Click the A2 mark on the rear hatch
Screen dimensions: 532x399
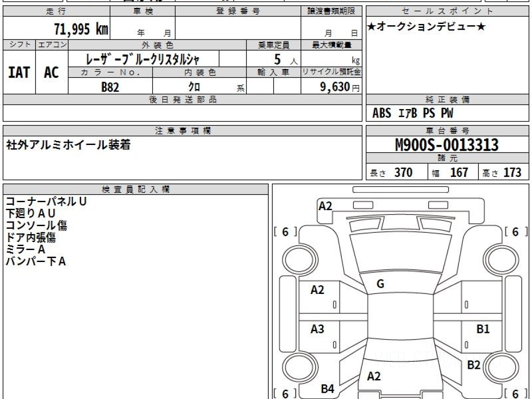point(374,376)
